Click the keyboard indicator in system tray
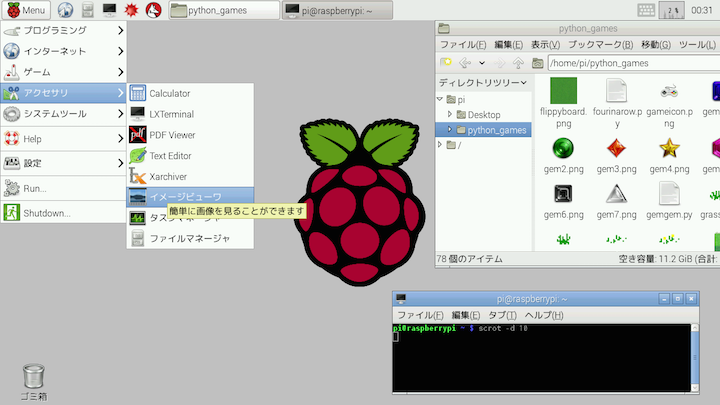Viewport: 720px width, 405px height. [646, 10]
